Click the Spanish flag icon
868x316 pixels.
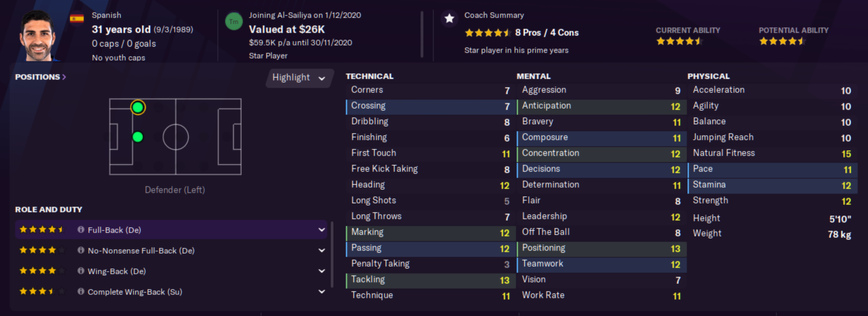coord(77,18)
